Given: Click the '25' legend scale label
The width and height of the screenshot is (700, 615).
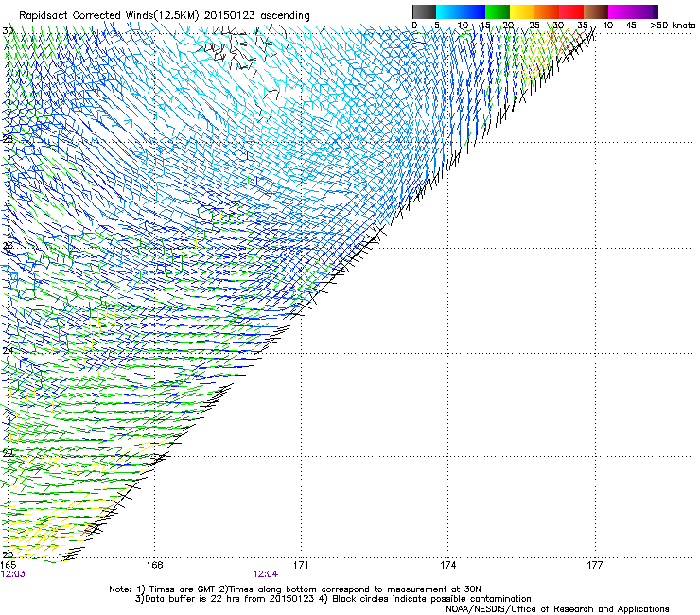Looking at the screenshot, I should [534, 26].
